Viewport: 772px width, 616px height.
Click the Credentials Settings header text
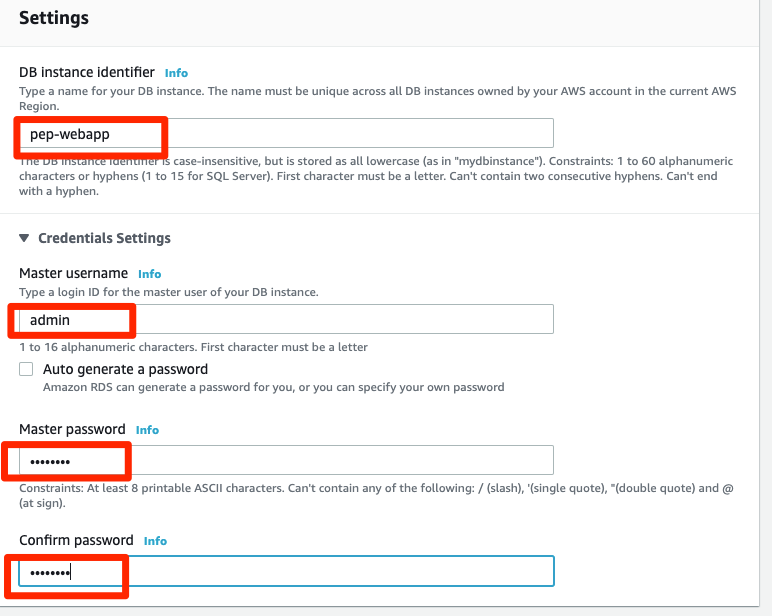click(104, 238)
